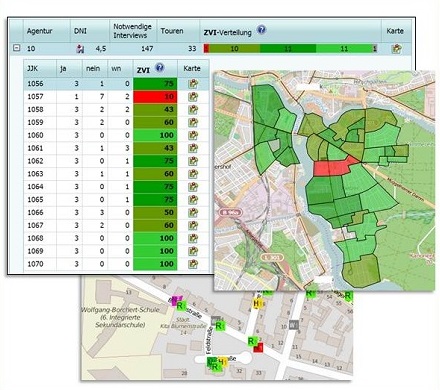The height and width of the screenshot is (390, 440).
Task: Select row 1063 in the table
Action: [x=116, y=174]
